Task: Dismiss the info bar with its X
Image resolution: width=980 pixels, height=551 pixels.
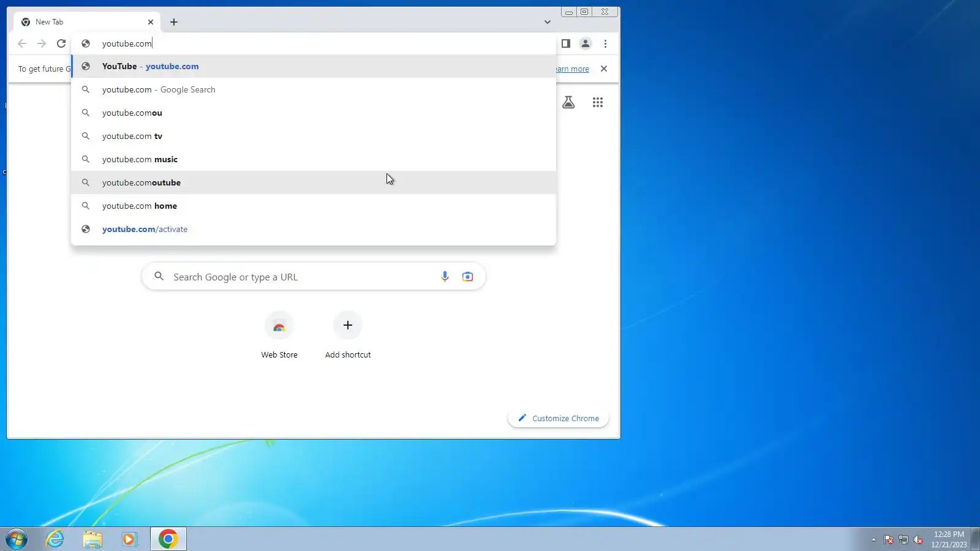Action: [604, 69]
